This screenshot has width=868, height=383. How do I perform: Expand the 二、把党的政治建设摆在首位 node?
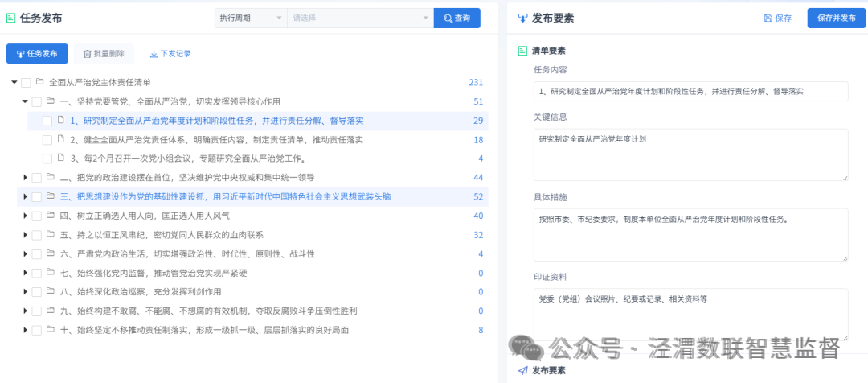coord(25,177)
